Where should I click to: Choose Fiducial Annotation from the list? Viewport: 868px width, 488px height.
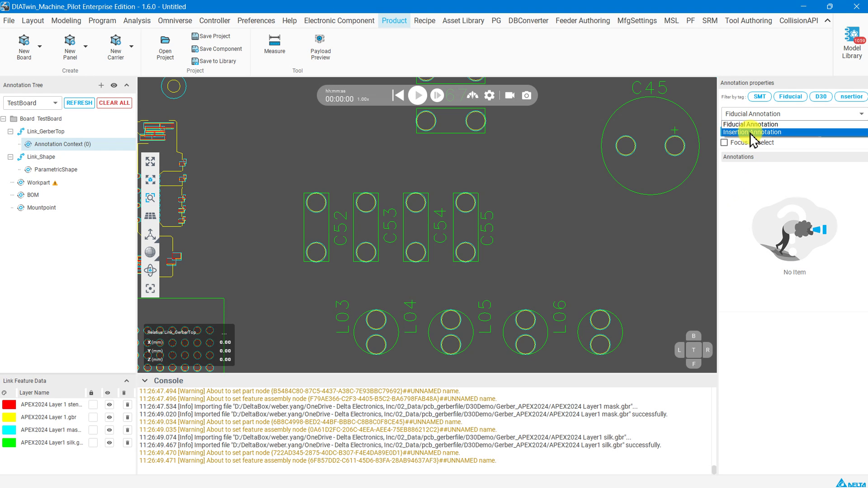[x=794, y=124]
